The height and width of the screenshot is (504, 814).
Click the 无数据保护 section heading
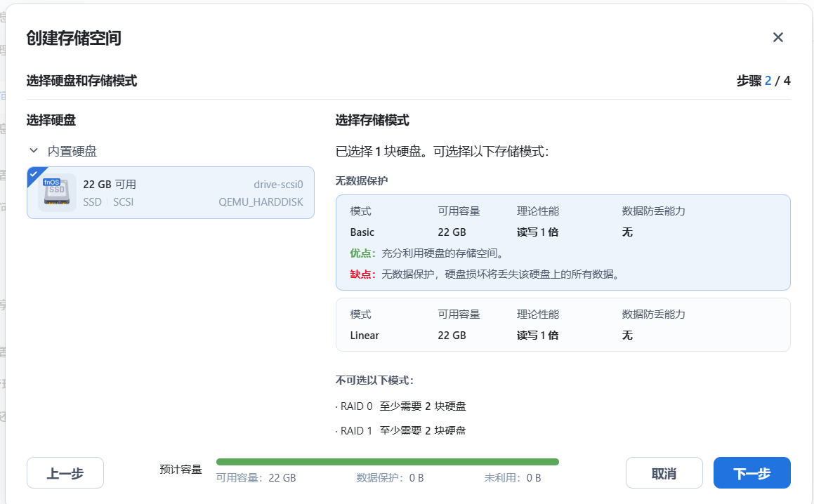[361, 180]
